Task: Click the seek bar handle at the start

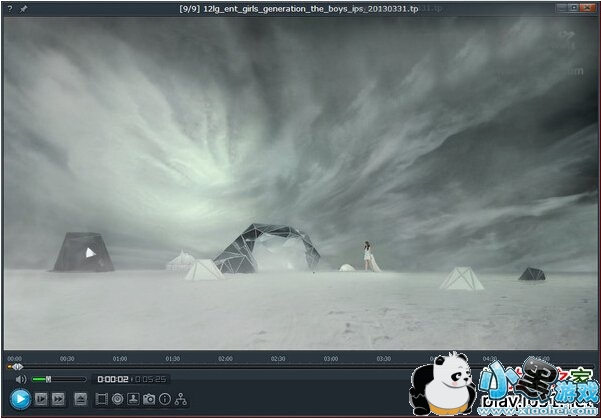Action: (x=16, y=367)
